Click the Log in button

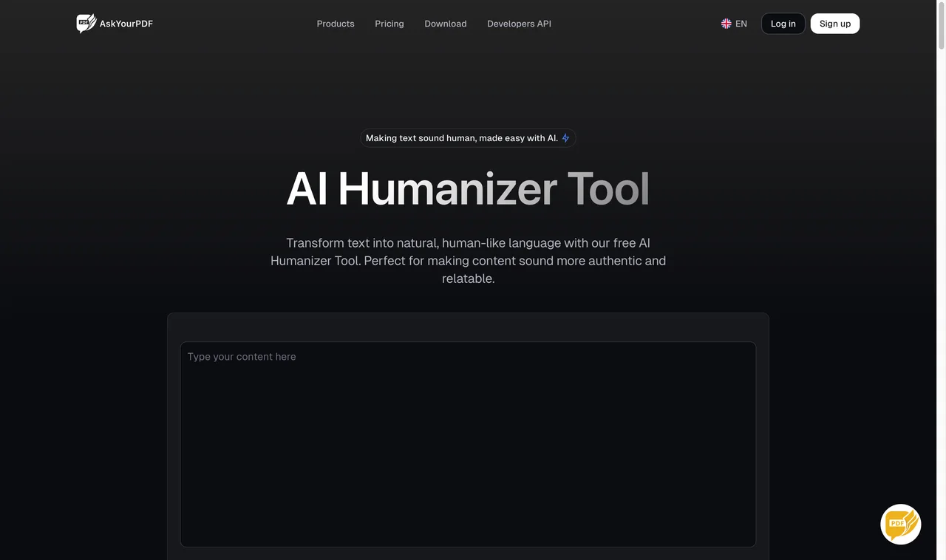pyautogui.click(x=783, y=24)
